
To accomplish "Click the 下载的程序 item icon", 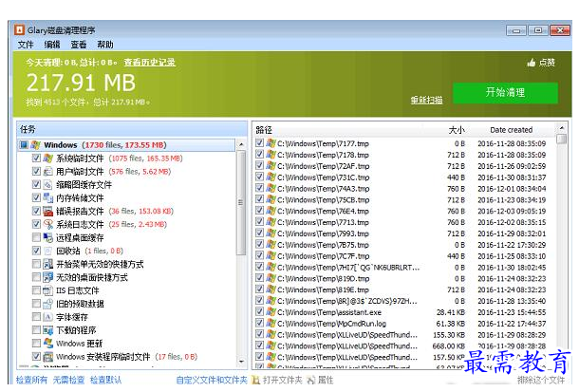I will tap(48, 330).
